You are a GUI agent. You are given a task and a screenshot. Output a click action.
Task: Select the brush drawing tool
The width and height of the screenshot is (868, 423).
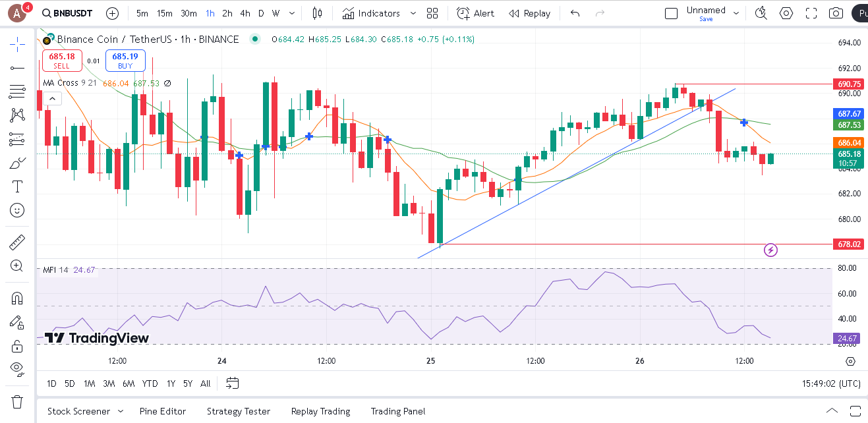click(17, 163)
